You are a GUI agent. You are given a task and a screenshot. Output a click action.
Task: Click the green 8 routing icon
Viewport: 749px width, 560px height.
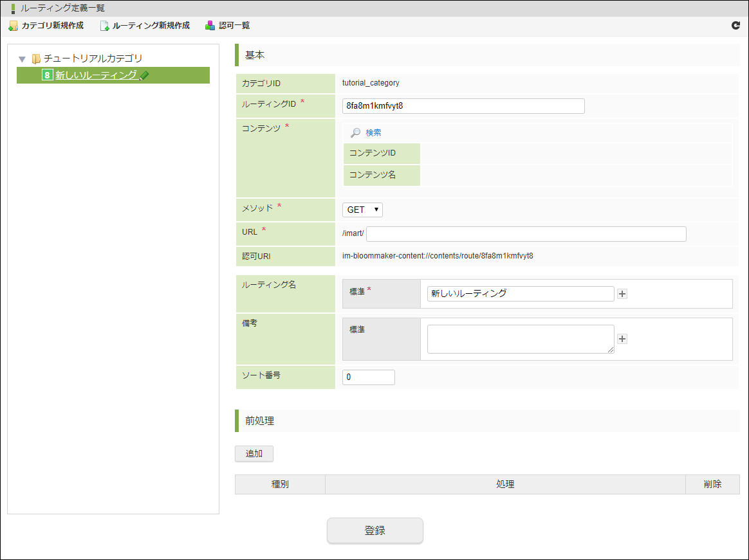click(x=47, y=75)
